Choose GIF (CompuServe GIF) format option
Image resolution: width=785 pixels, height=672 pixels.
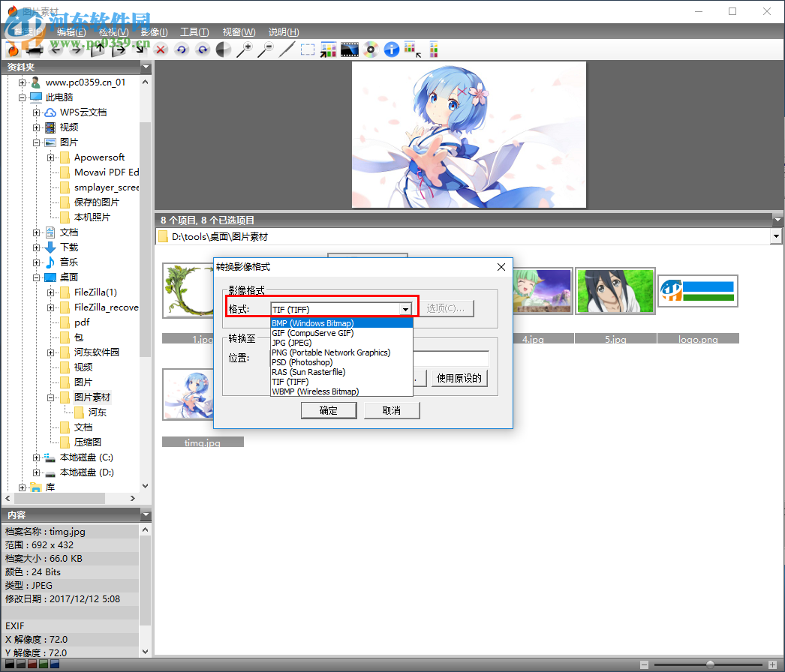click(342, 333)
